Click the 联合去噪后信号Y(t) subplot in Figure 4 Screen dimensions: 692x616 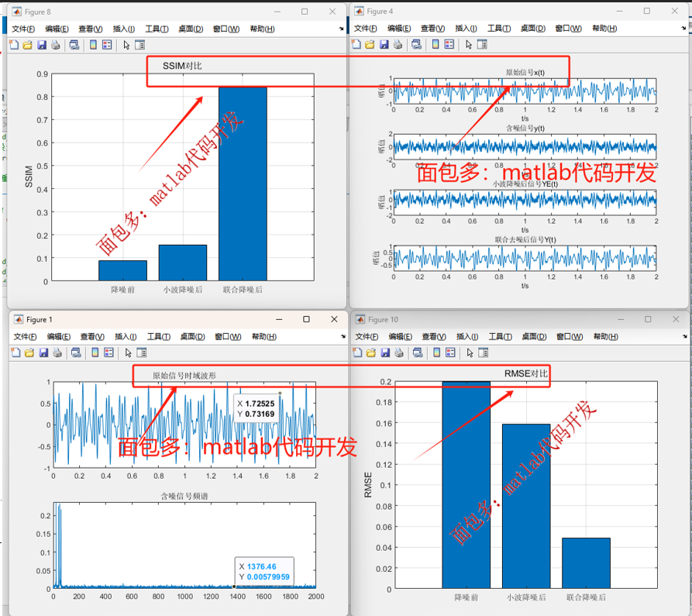tap(525, 258)
